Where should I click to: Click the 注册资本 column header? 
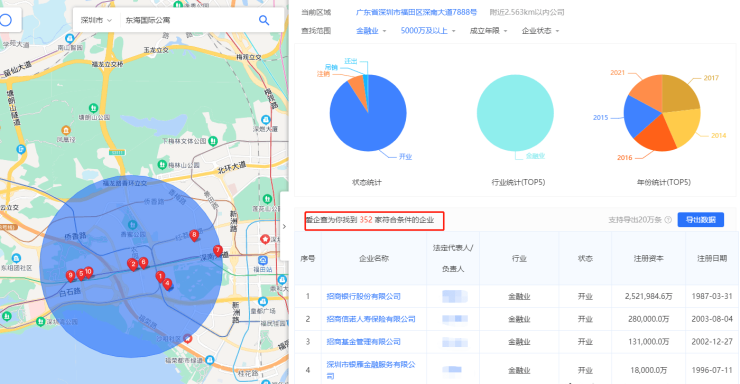click(x=648, y=259)
